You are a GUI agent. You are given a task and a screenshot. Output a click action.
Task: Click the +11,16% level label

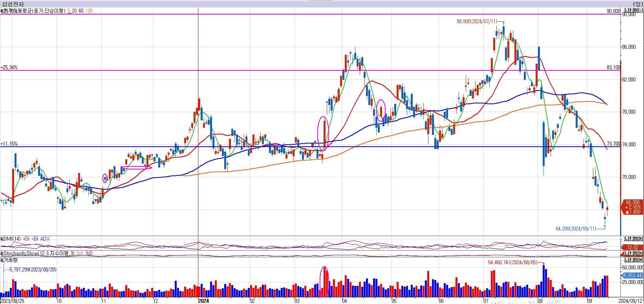[9, 144]
